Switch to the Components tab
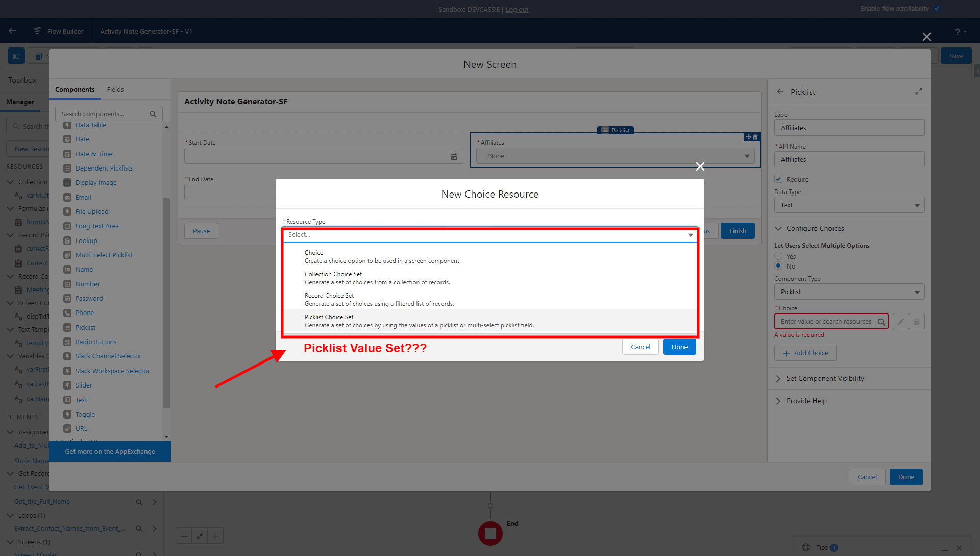Viewport: 980px width, 556px height. click(x=75, y=89)
